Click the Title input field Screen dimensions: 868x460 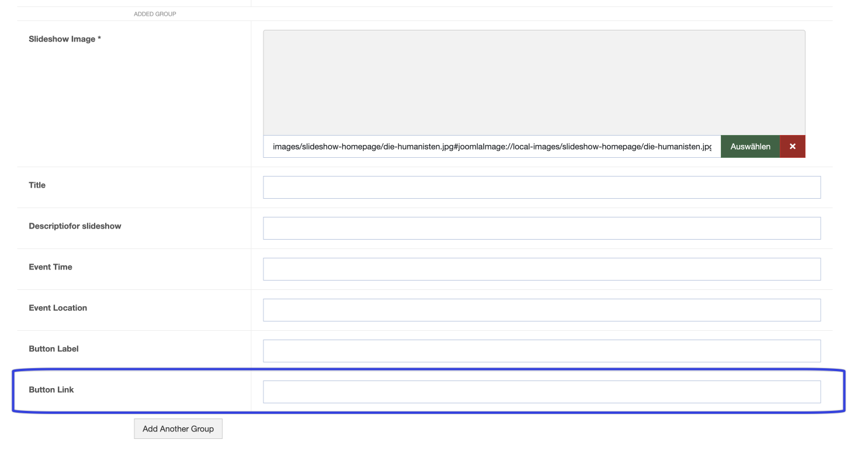point(541,187)
